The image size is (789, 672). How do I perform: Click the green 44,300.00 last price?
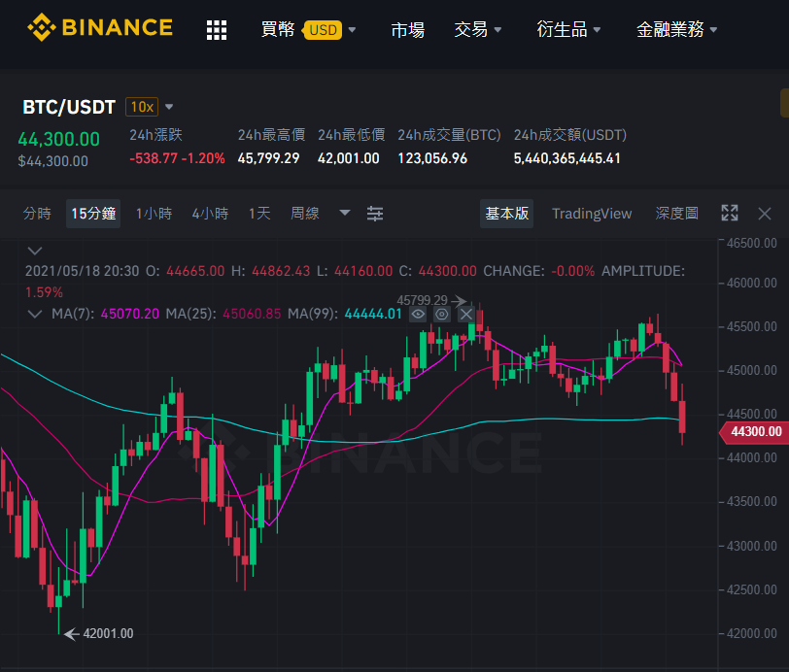click(x=59, y=139)
